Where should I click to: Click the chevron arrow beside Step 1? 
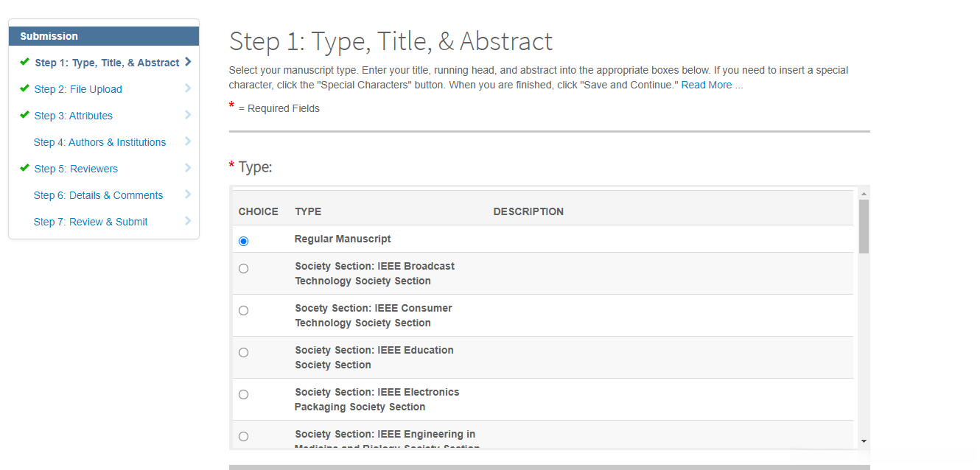click(x=189, y=62)
